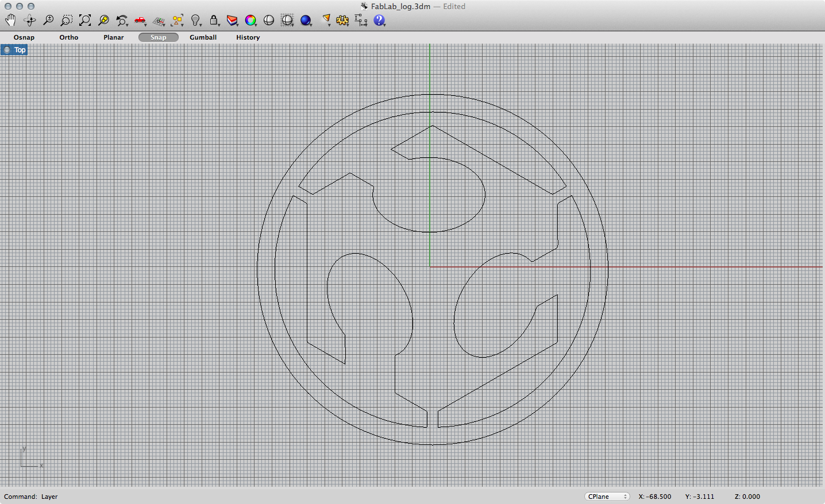Image resolution: width=825 pixels, height=504 pixels.
Task: Open the Layers icon
Action: click(x=232, y=21)
